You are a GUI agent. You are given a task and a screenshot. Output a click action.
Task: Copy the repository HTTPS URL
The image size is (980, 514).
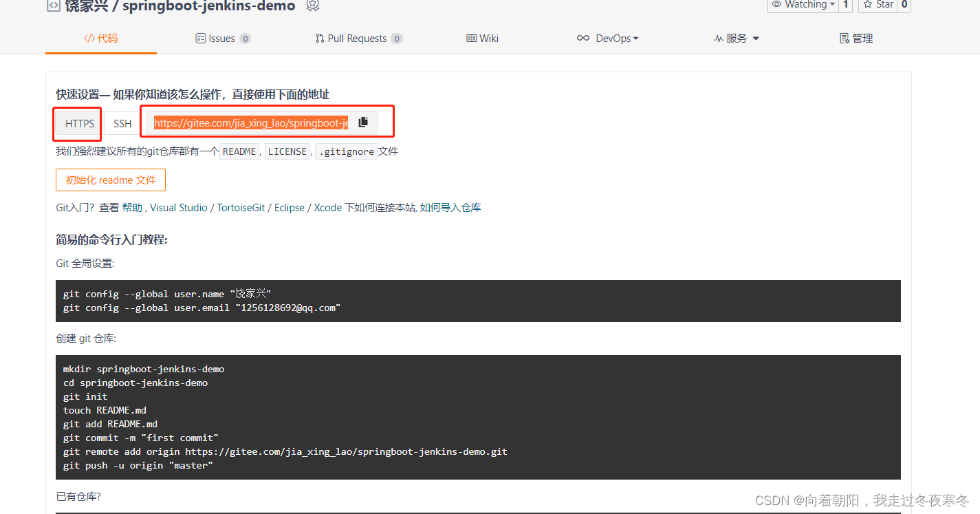pos(363,122)
